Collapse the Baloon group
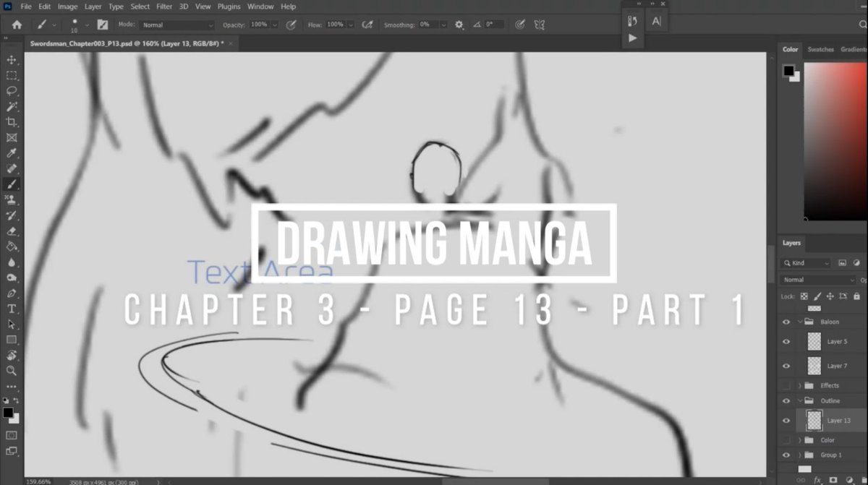The image size is (868, 485). click(800, 322)
